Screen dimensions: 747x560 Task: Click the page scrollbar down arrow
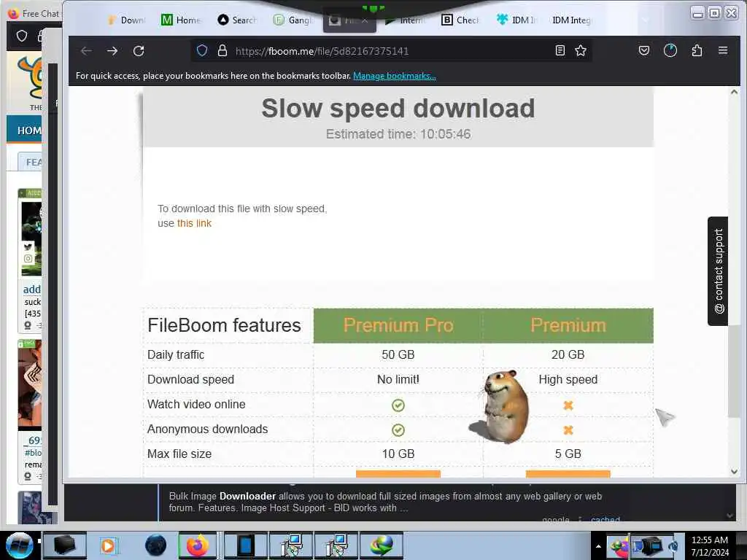[734, 472]
